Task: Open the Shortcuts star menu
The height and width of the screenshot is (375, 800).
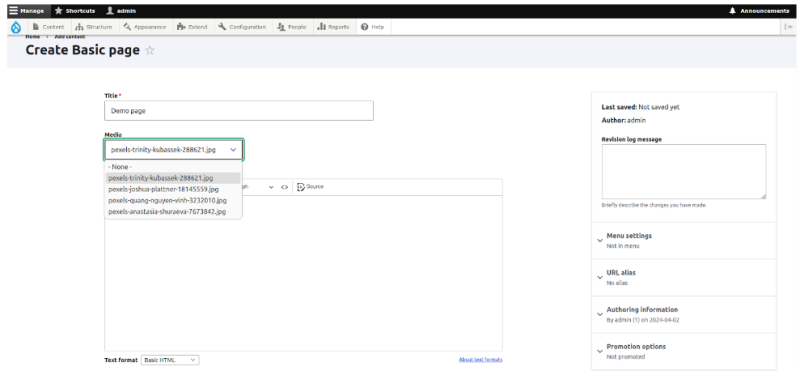Action: 75,11
